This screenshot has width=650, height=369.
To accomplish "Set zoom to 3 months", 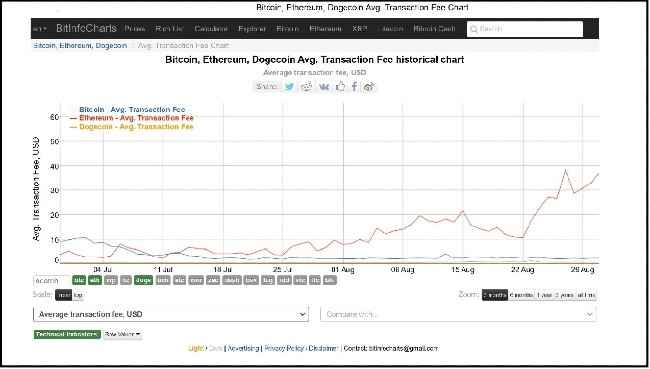I will (x=495, y=295).
